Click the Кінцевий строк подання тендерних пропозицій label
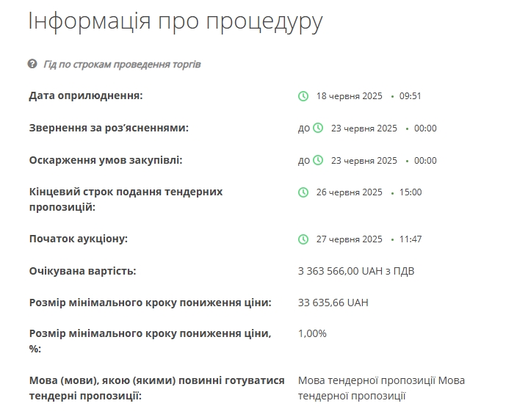Screen dimensions: 517x420 [126, 200]
